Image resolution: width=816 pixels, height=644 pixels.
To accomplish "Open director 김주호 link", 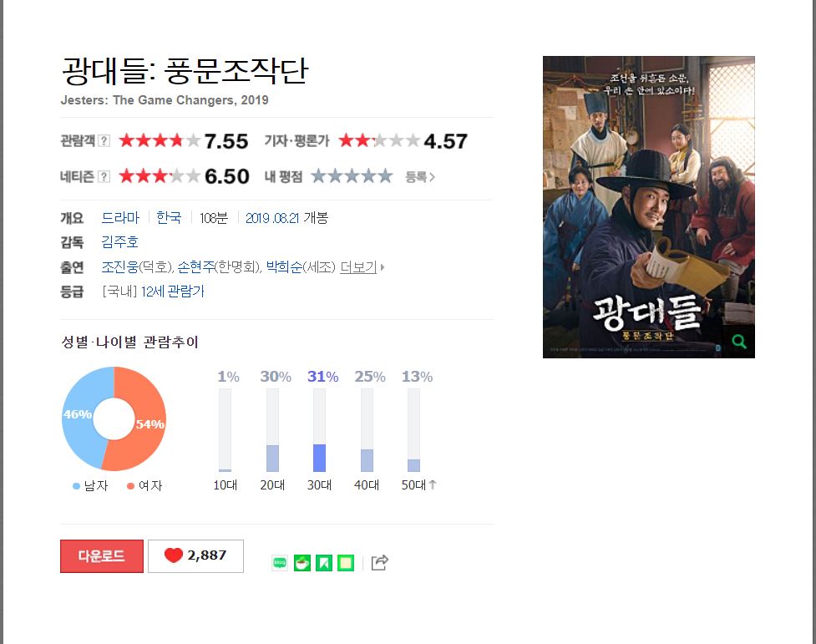I will pos(119,242).
